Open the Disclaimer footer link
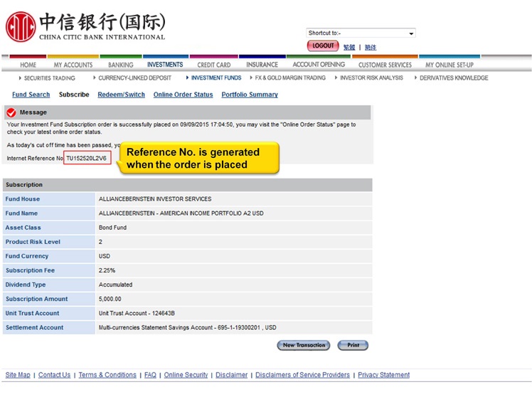The height and width of the screenshot is (399, 532). pyautogui.click(x=231, y=375)
